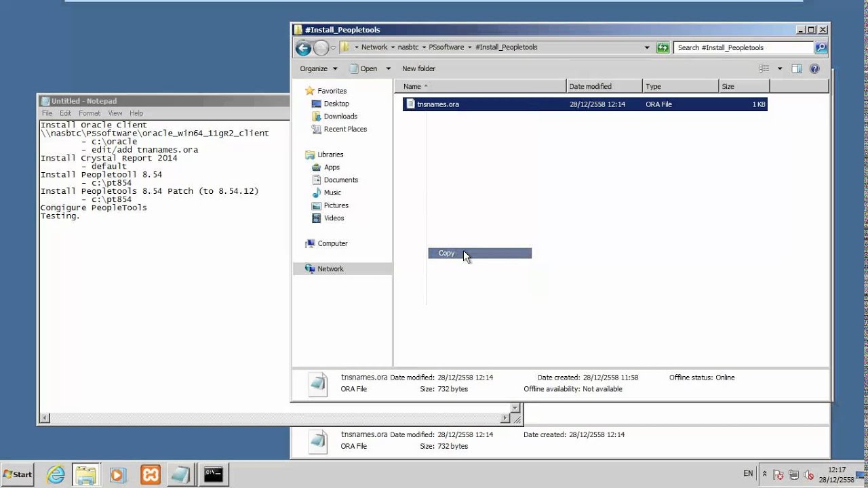The width and height of the screenshot is (868, 488).
Task: Click the Search #Install_Peopletools field
Action: (x=743, y=47)
